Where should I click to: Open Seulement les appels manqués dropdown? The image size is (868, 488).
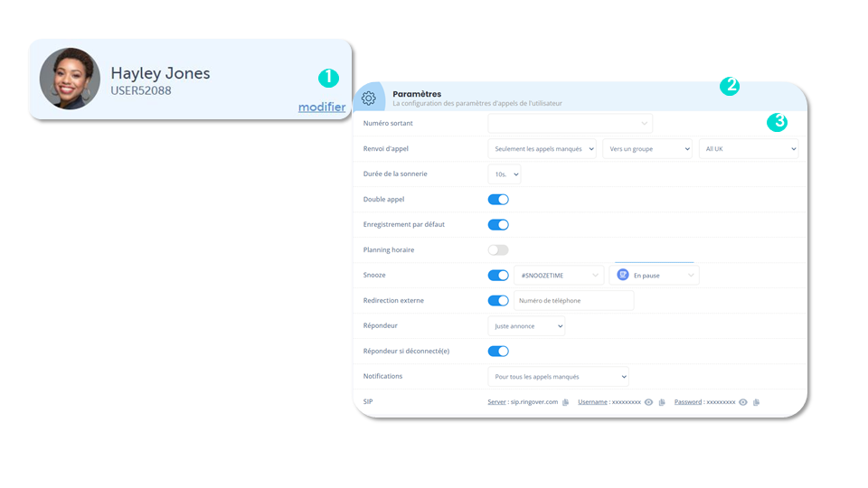tap(542, 149)
